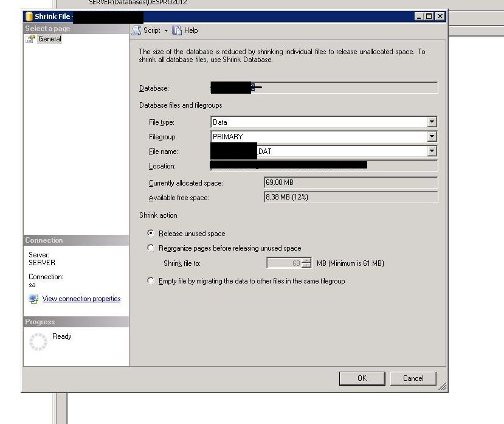Increase Shrink file to value spinner up
Image resolution: width=504 pixels, height=424 pixels.
click(306, 260)
